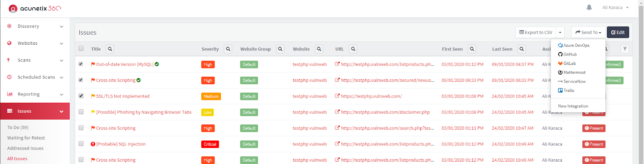Image resolution: width=644 pixels, height=164 pixels.
Task: Open the Ali Karaca user menu
Action: coord(615,7)
